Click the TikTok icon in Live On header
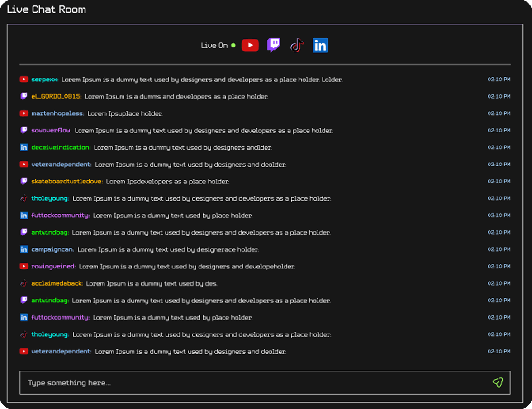Screen dimensions: 532x409 296,45
